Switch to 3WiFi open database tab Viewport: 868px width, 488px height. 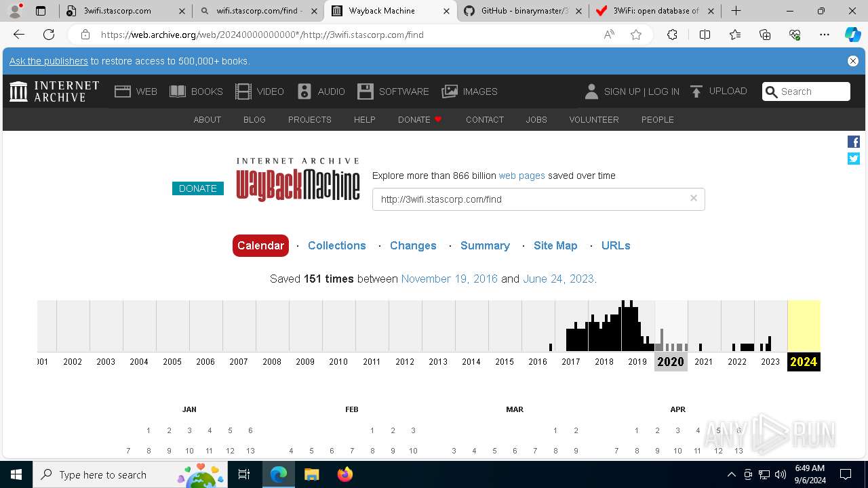pos(656,11)
